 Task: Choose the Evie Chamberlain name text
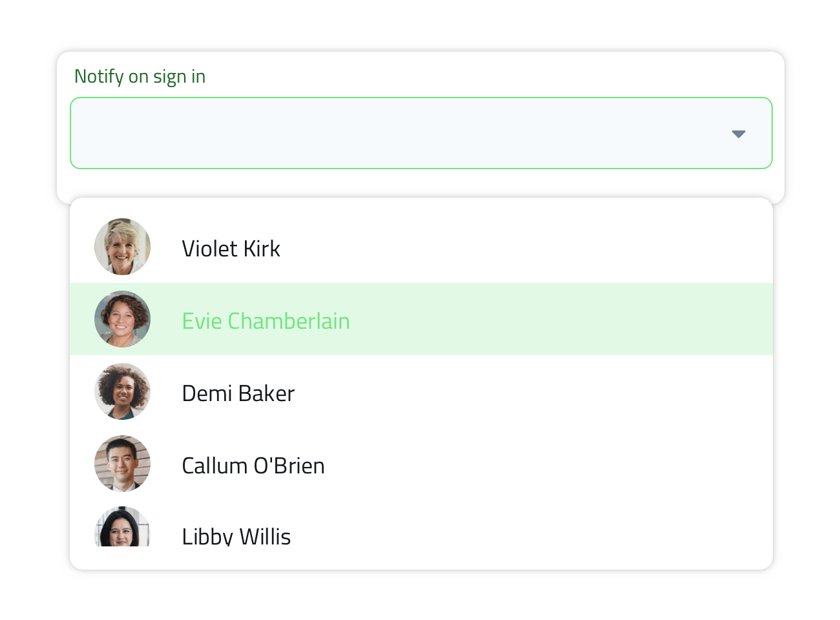point(266,321)
